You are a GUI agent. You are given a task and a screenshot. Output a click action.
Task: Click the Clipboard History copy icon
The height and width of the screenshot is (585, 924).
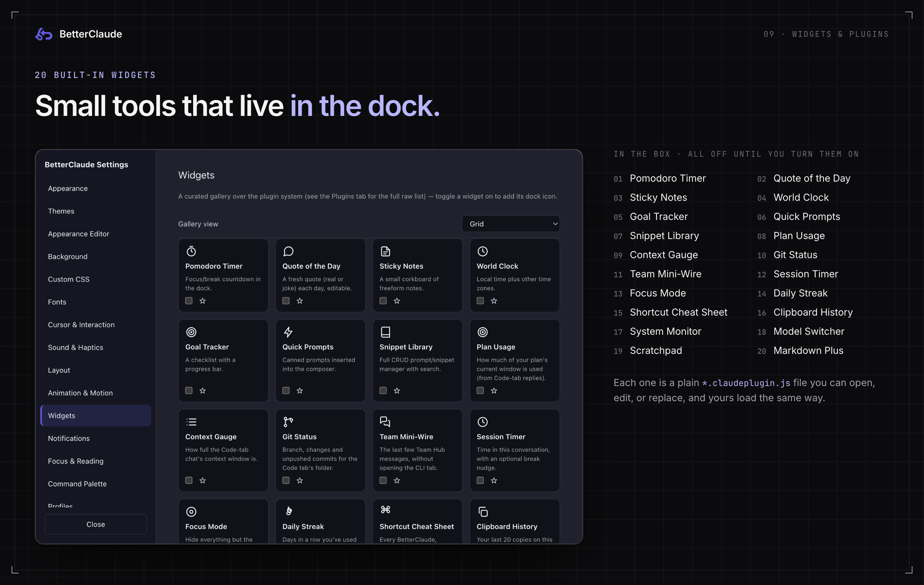coord(483,512)
